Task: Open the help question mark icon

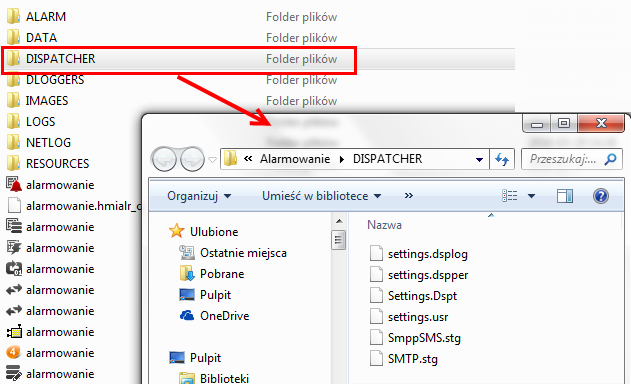Action: click(x=600, y=196)
